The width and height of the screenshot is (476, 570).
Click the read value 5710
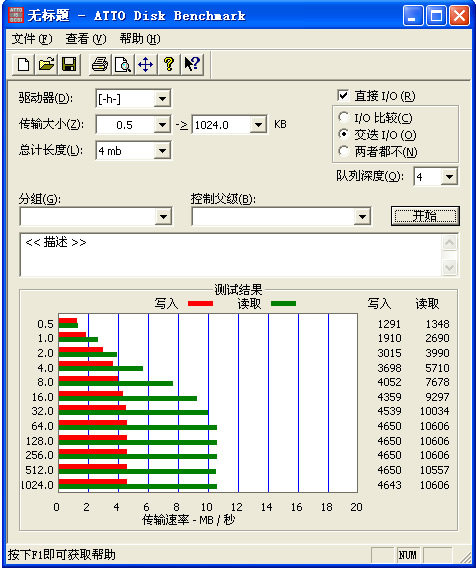pyautogui.click(x=437, y=368)
